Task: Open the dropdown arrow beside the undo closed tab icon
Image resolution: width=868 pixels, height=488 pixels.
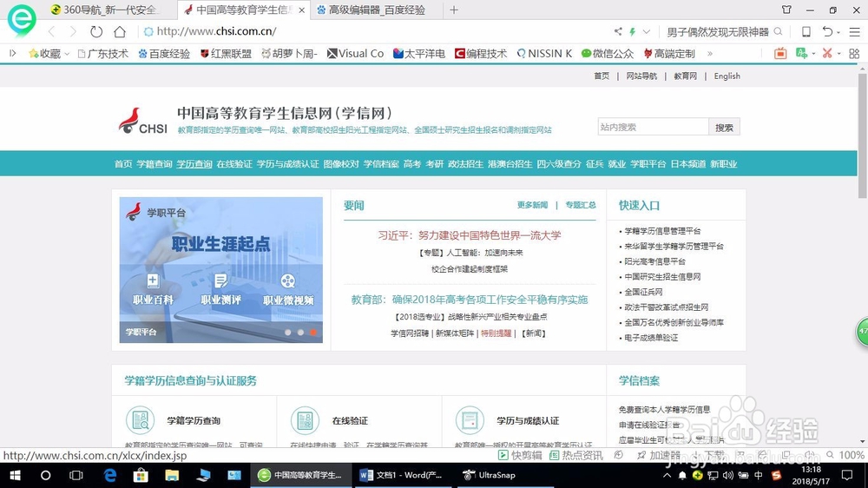Action: (838, 33)
